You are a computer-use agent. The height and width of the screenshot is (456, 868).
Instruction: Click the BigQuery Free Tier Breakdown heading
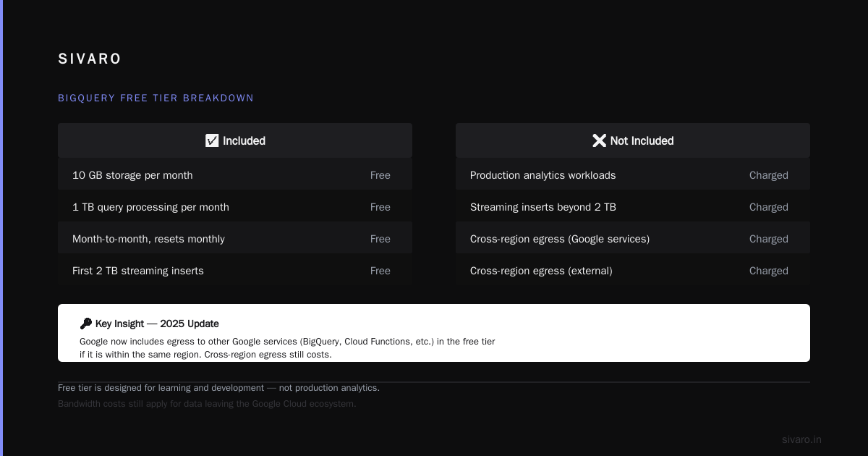[156, 98]
